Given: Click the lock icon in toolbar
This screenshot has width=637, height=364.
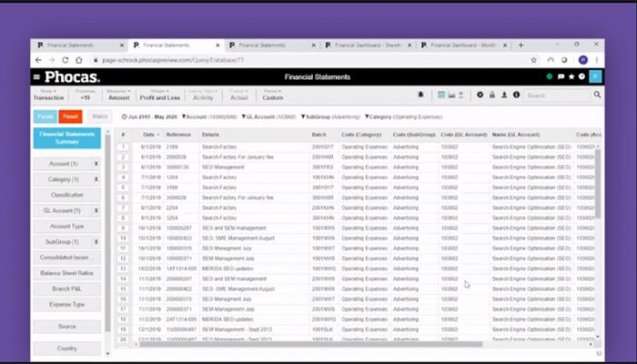Looking at the screenshot, I should coord(492,95).
